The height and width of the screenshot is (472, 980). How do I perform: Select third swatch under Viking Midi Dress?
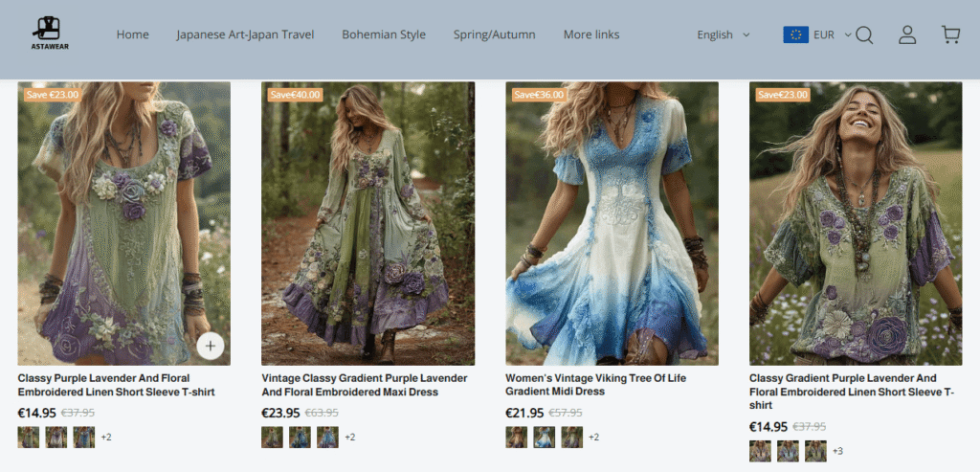(572, 437)
